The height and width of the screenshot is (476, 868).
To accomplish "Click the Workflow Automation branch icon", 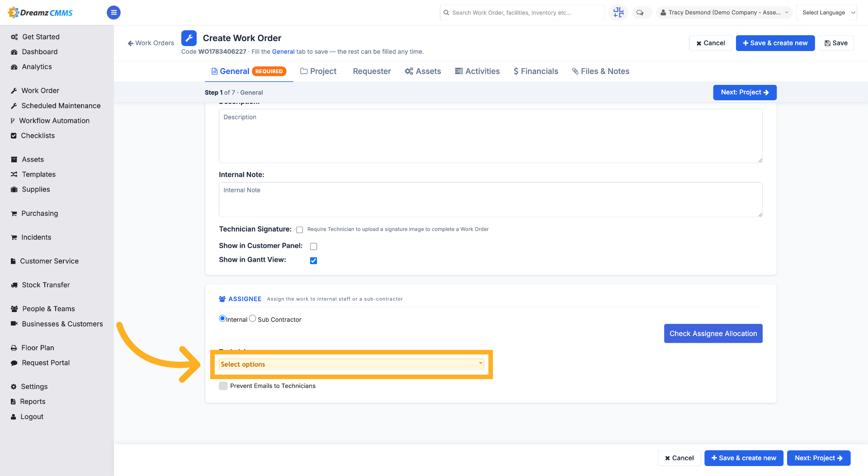I will (13, 121).
